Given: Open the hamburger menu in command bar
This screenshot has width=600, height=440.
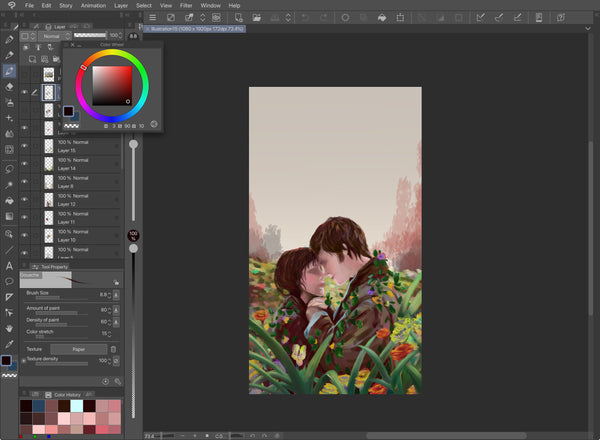Looking at the screenshot, I should coord(152,18).
